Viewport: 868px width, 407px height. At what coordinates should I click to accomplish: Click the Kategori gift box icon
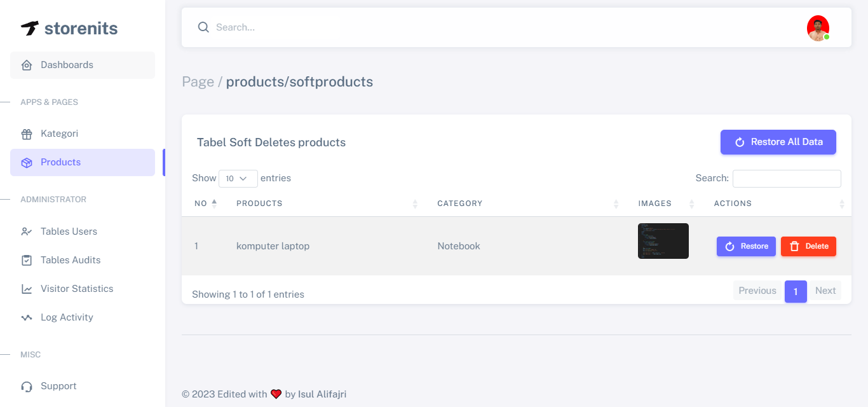coord(27,134)
